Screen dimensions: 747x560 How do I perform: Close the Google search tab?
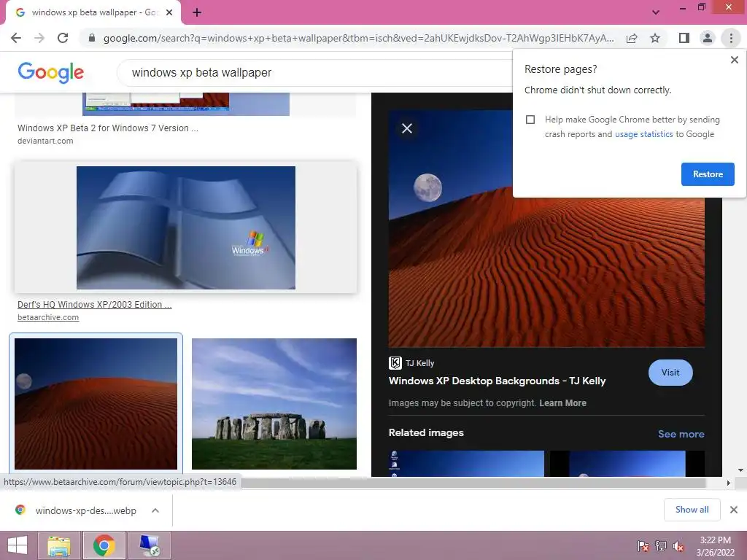tap(169, 12)
